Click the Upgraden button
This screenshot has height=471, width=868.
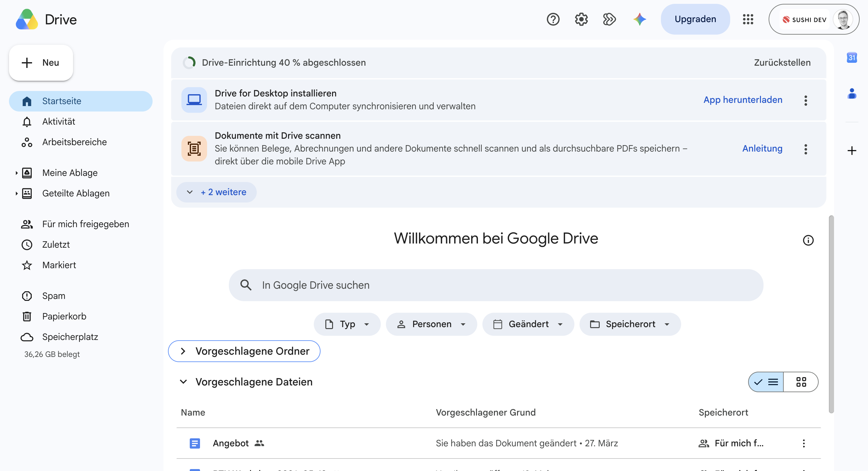[x=695, y=19]
